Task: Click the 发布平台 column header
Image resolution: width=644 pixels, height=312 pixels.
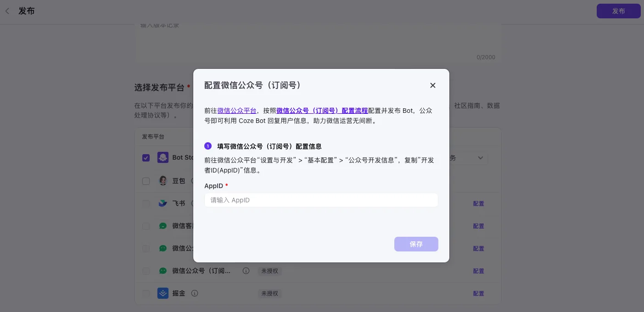Action: pos(153,137)
